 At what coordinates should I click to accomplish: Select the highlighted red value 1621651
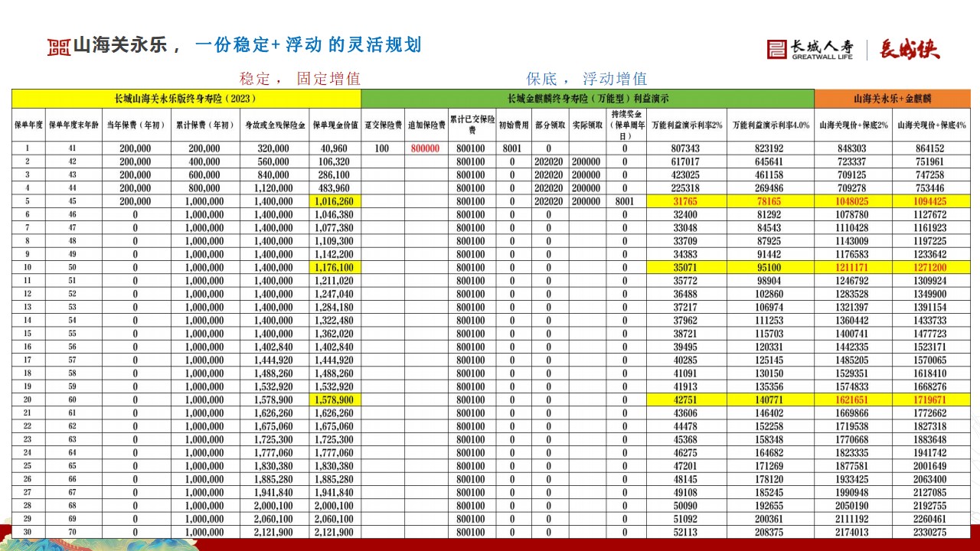pos(853,399)
